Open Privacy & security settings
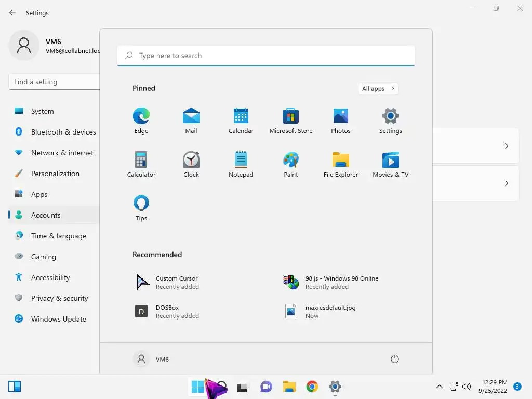532x399 pixels. [x=54, y=298]
